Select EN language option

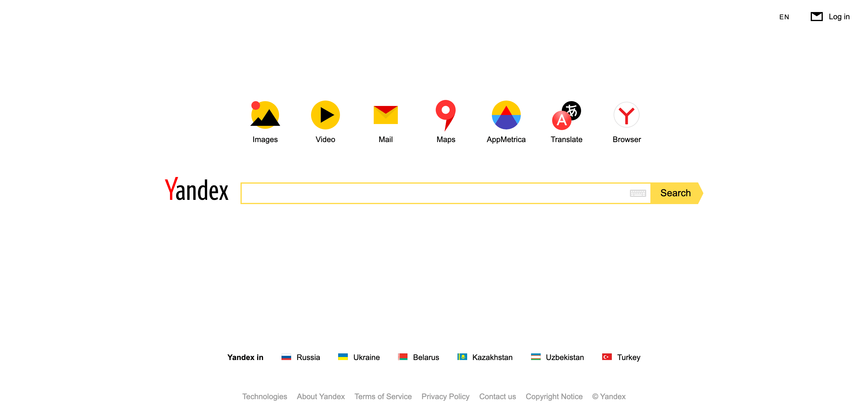[x=784, y=17]
